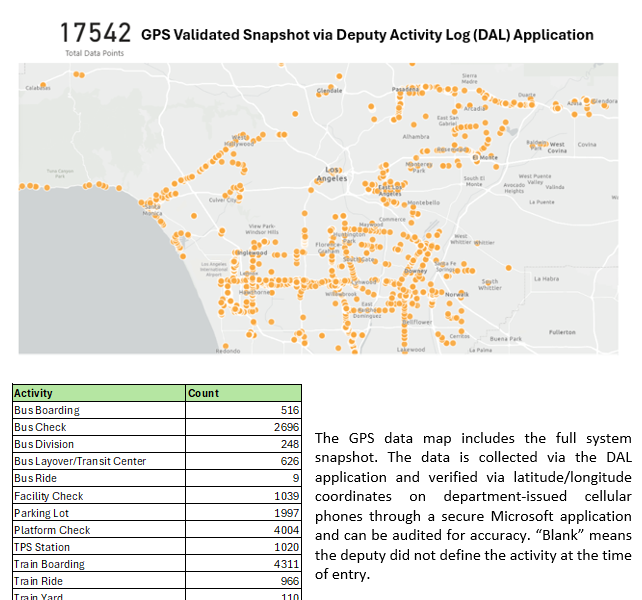This screenshot has width=642, height=600.
Task: Click the Fullerton label on the map
Action: click(562, 332)
